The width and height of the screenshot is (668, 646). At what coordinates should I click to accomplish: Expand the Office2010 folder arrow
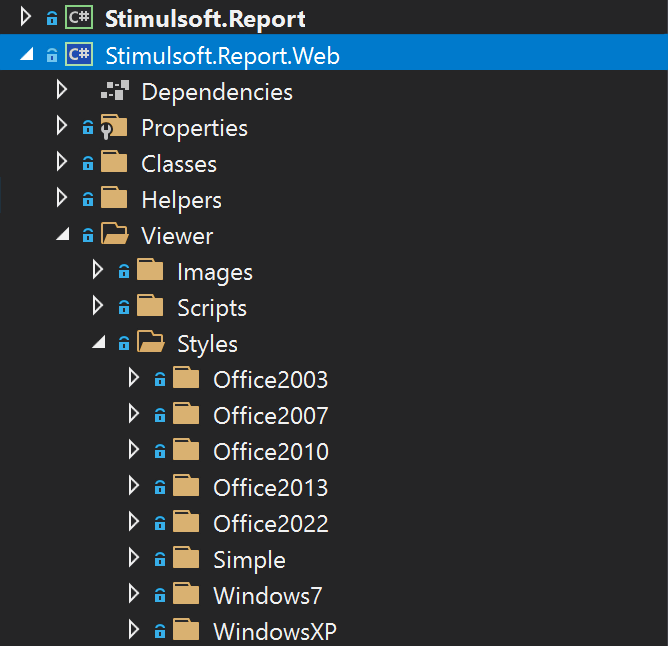[134, 450]
